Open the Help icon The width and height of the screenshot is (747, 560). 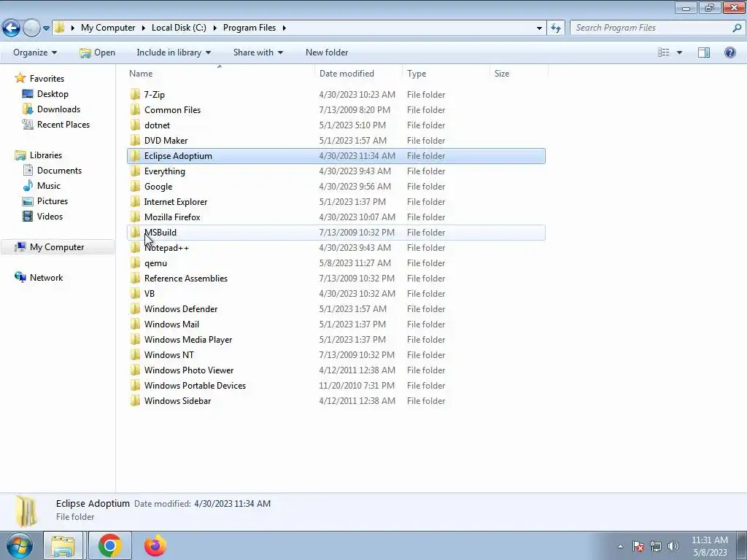tap(729, 52)
